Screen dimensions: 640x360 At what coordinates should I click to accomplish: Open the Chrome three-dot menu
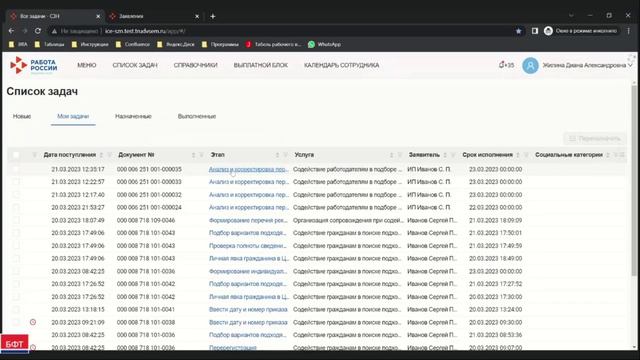pyautogui.click(x=629, y=31)
